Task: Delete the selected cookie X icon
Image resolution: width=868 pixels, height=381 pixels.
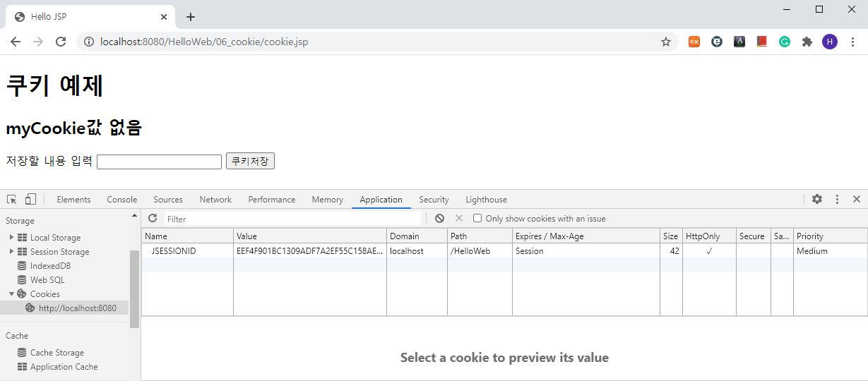Action: (459, 219)
